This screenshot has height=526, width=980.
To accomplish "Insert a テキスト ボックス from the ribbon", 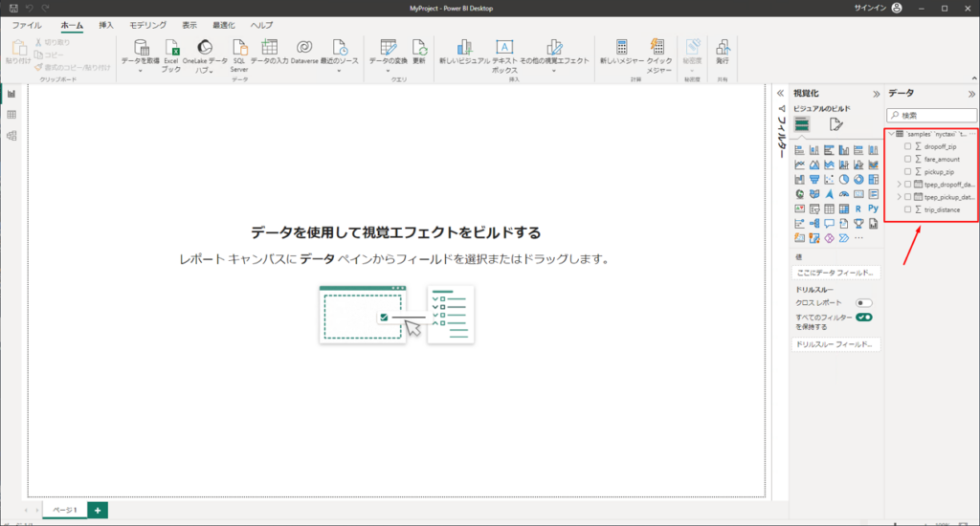I will pyautogui.click(x=504, y=48).
